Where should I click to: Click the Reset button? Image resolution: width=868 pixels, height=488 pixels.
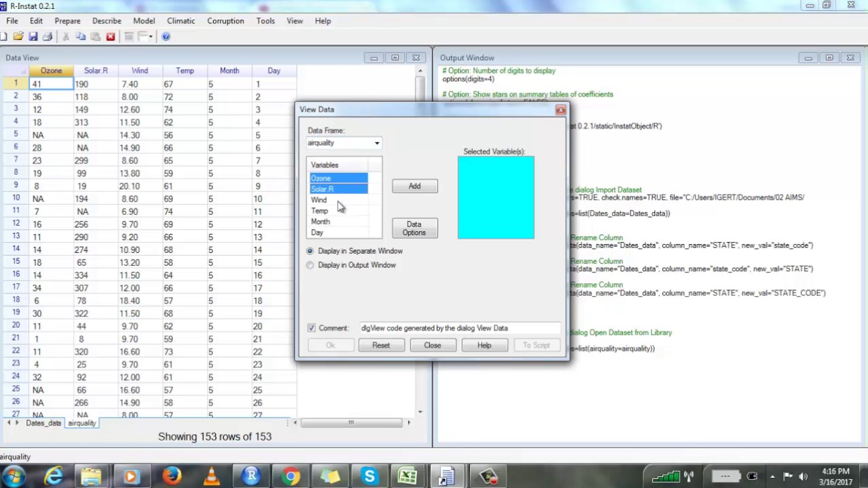tap(381, 345)
